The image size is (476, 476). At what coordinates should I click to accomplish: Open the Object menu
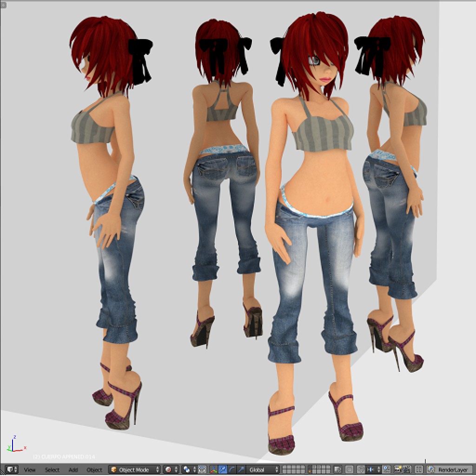pos(94,469)
